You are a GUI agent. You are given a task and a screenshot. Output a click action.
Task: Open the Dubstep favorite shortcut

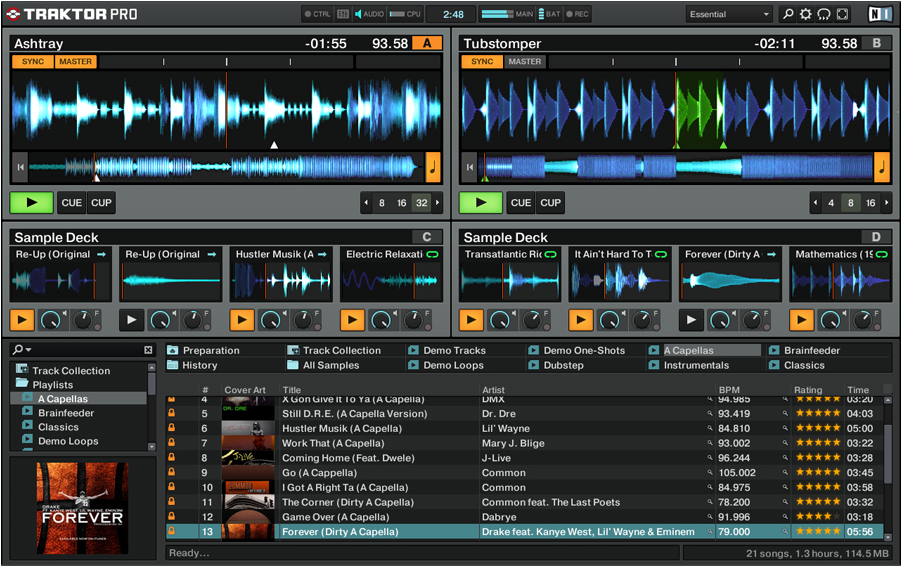(563, 365)
